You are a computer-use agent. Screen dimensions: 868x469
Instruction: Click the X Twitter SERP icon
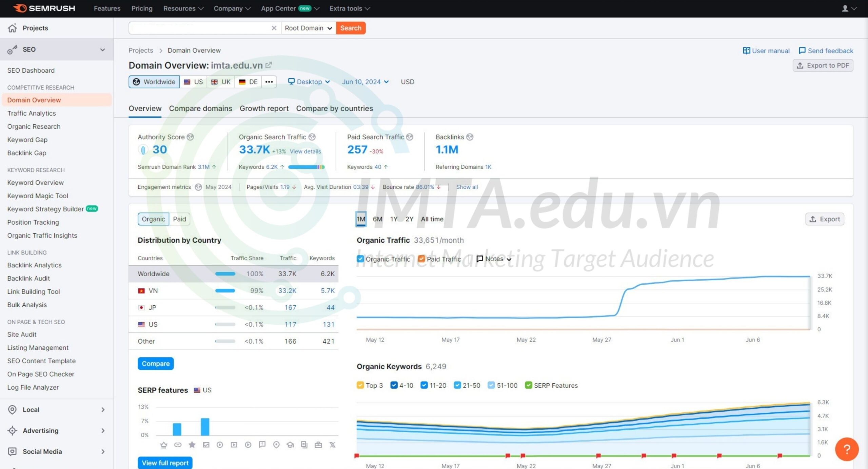(332, 445)
